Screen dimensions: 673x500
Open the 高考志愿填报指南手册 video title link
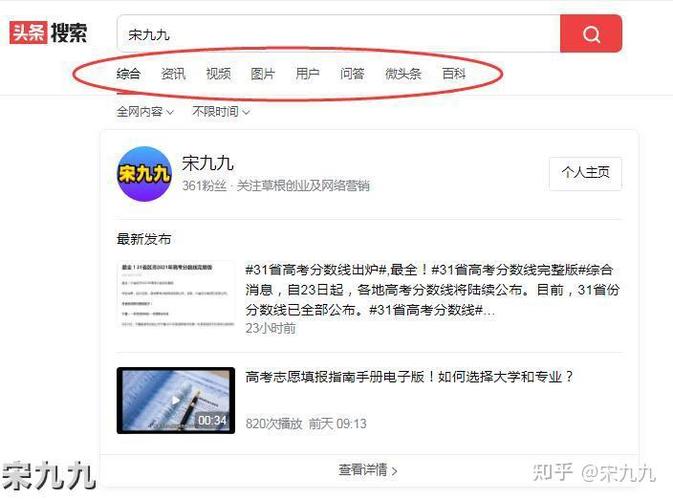[409, 377]
